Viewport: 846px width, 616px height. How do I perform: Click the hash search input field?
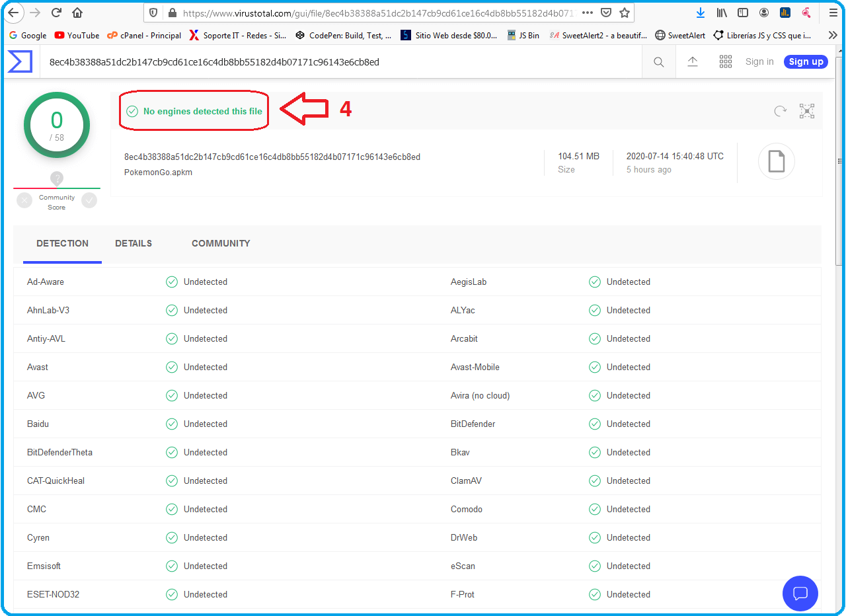point(330,62)
